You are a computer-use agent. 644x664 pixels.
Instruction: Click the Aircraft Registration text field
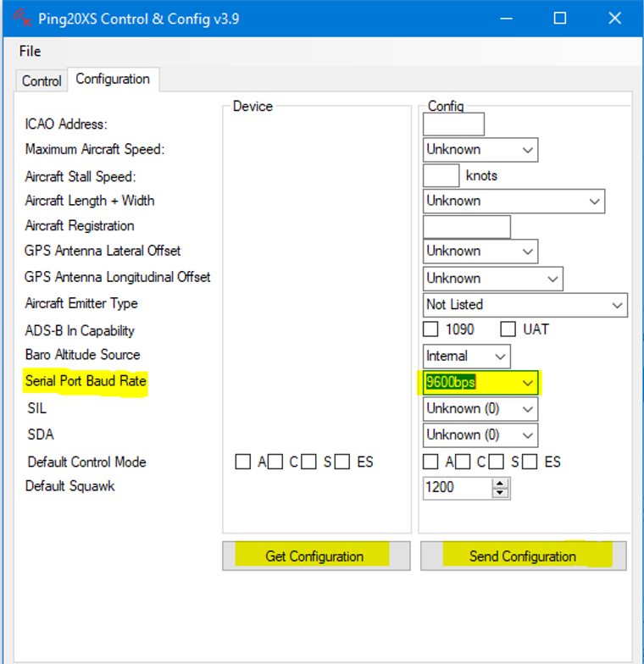(x=466, y=227)
